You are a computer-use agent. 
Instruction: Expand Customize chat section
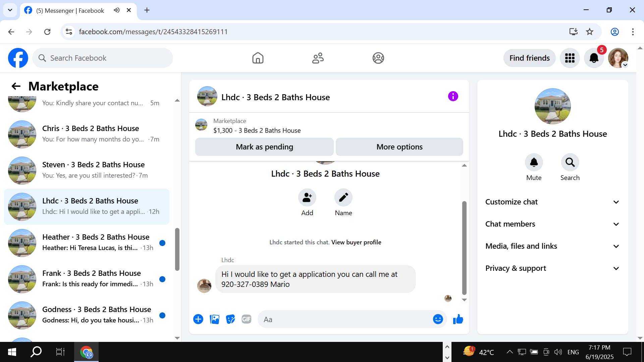(552, 202)
